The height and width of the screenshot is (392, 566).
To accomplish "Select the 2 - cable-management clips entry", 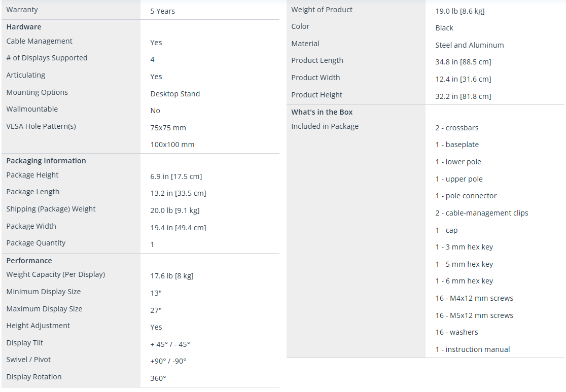I will tap(481, 213).
